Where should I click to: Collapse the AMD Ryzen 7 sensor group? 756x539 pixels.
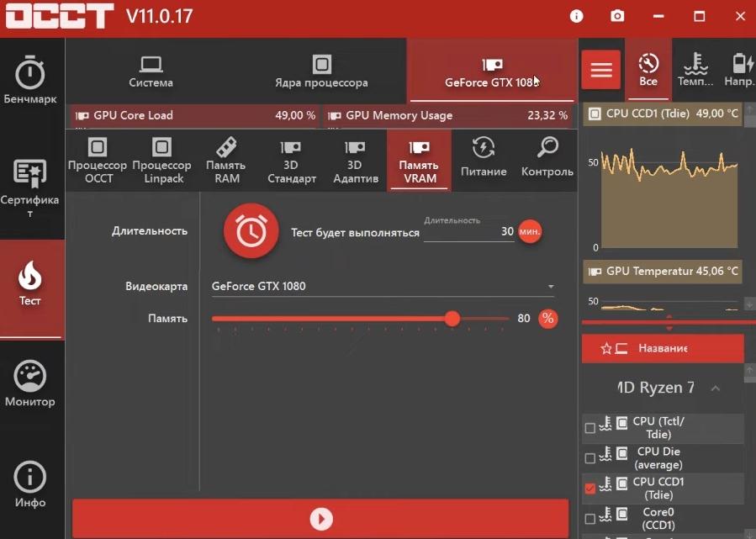coord(716,388)
